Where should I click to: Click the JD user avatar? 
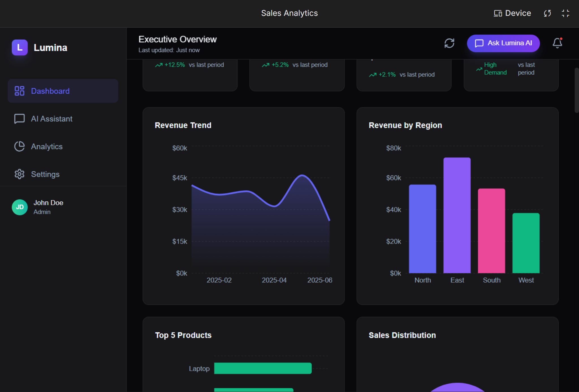(20, 207)
